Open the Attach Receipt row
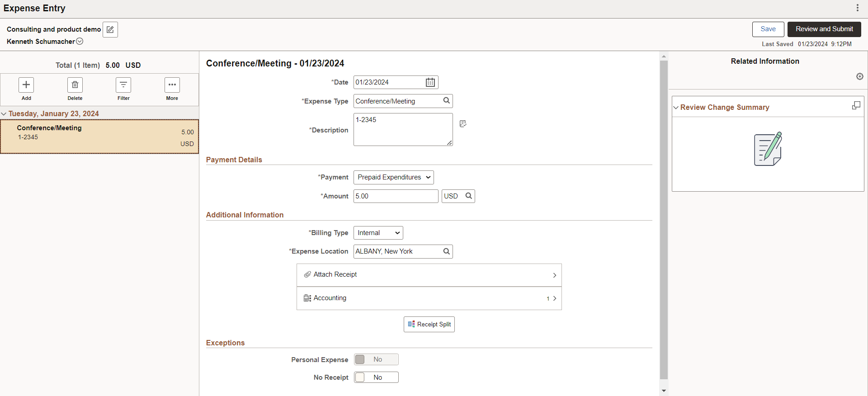 pyautogui.click(x=429, y=275)
